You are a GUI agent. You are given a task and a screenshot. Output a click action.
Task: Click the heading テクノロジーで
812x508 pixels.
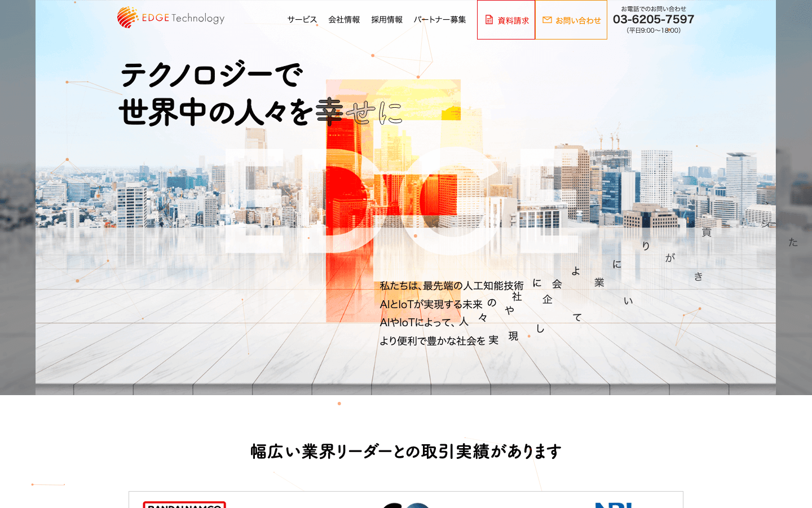tap(211, 75)
